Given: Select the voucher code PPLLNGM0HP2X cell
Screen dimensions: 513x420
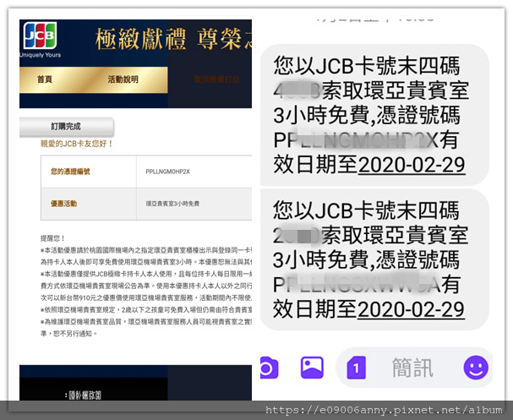Looking at the screenshot, I should tap(194, 172).
